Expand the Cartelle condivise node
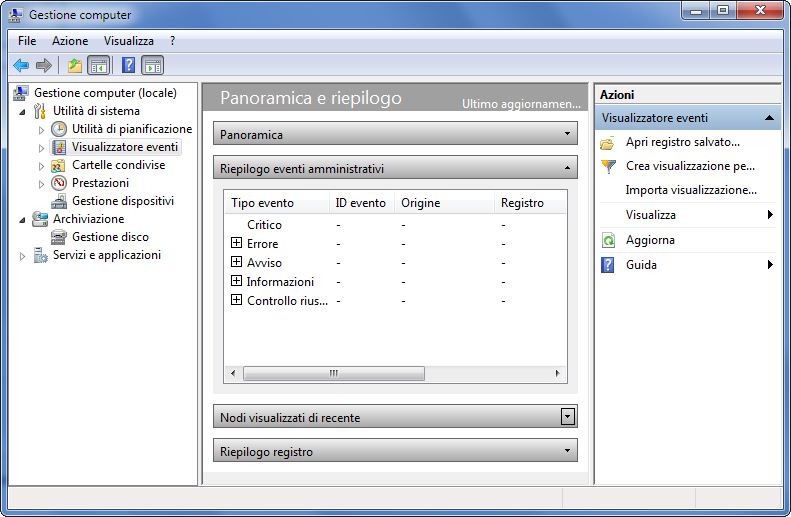This screenshot has width=791, height=517. (41, 166)
